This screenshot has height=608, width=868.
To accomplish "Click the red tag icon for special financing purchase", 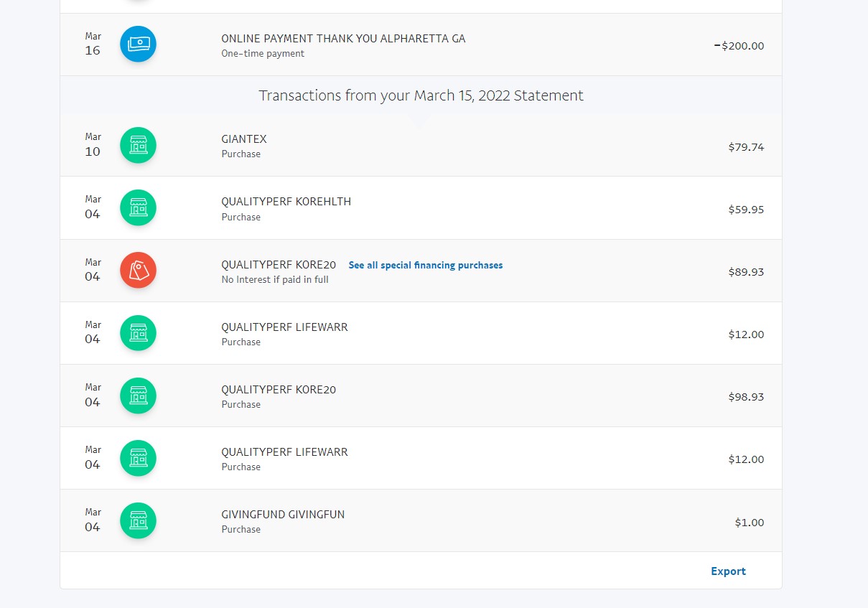I will (138, 271).
